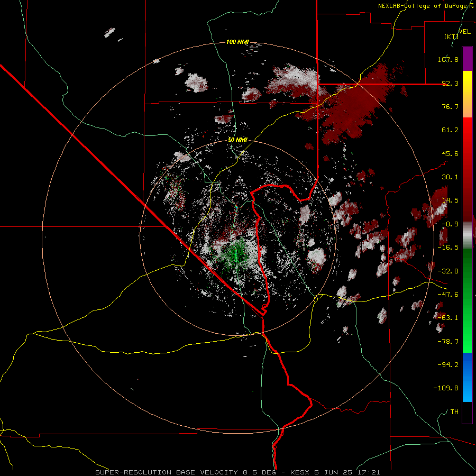
Task: Click the -32.0 velocity scale value
Action: point(448,271)
